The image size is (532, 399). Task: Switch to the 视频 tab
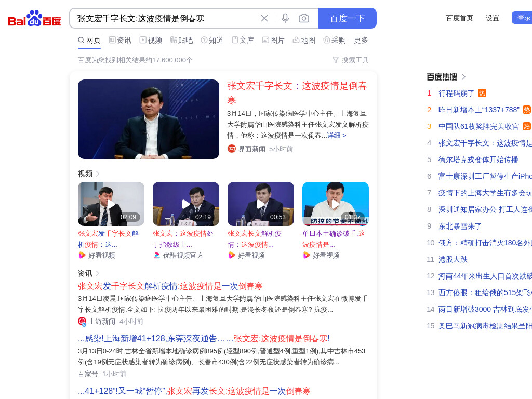click(x=151, y=41)
